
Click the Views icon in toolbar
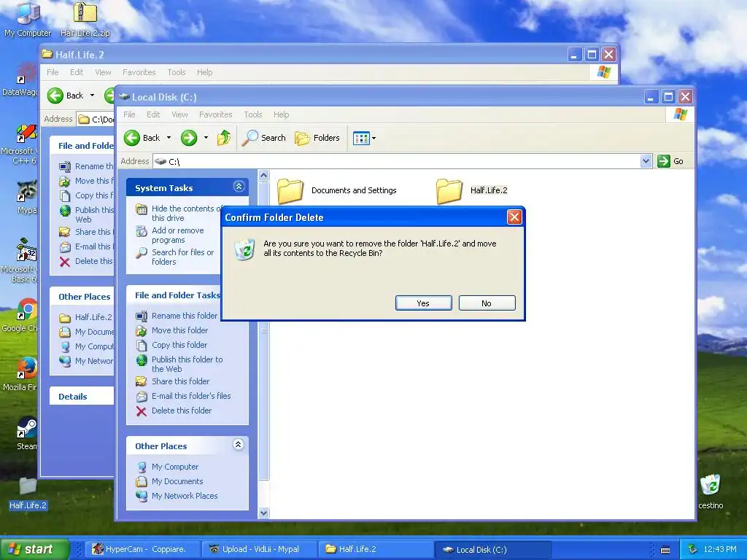[x=361, y=139]
